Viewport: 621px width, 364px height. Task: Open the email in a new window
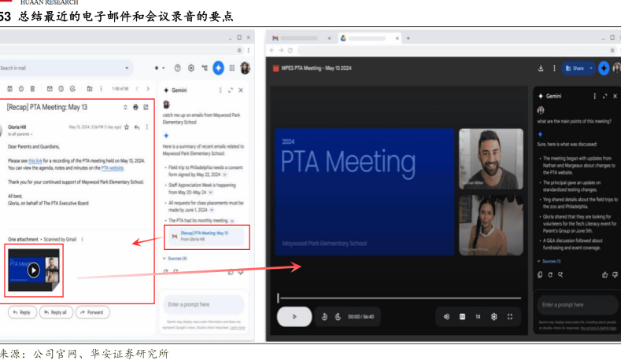[146, 107]
